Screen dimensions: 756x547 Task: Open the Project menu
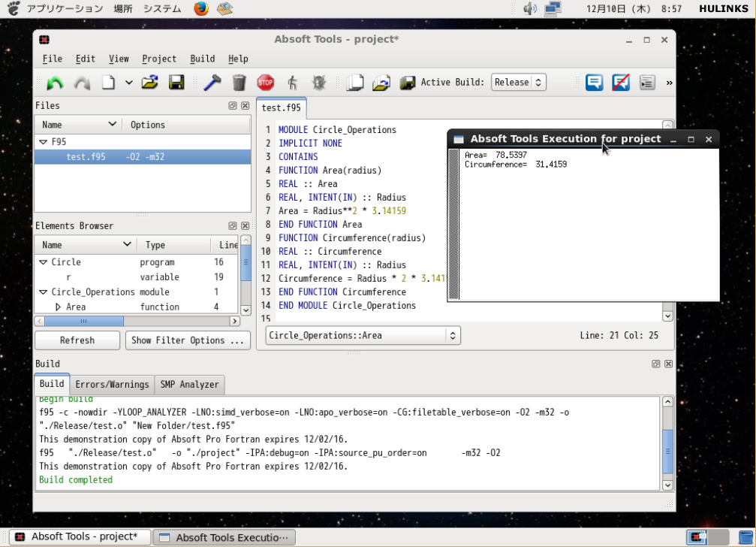coord(159,59)
